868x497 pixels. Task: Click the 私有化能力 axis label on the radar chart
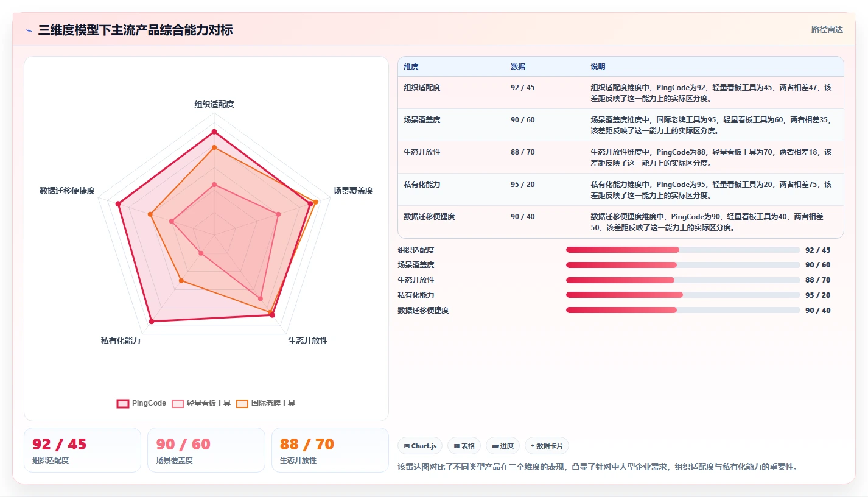(121, 340)
